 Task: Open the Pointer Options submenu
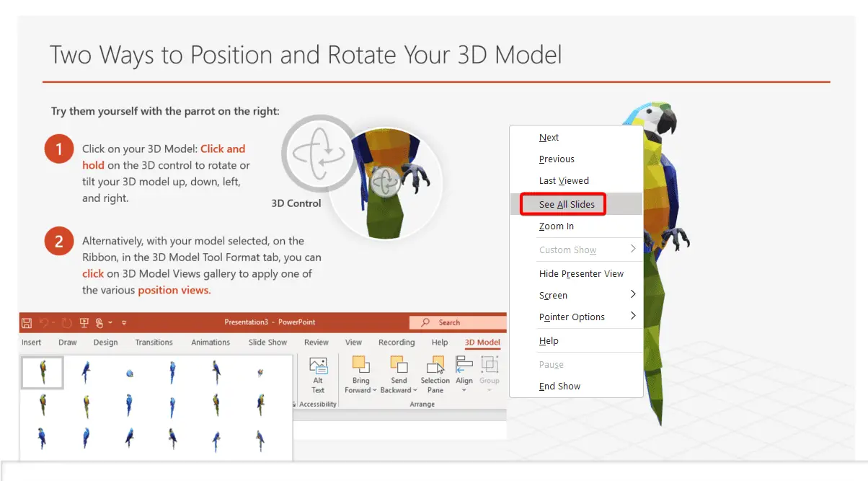coord(575,317)
